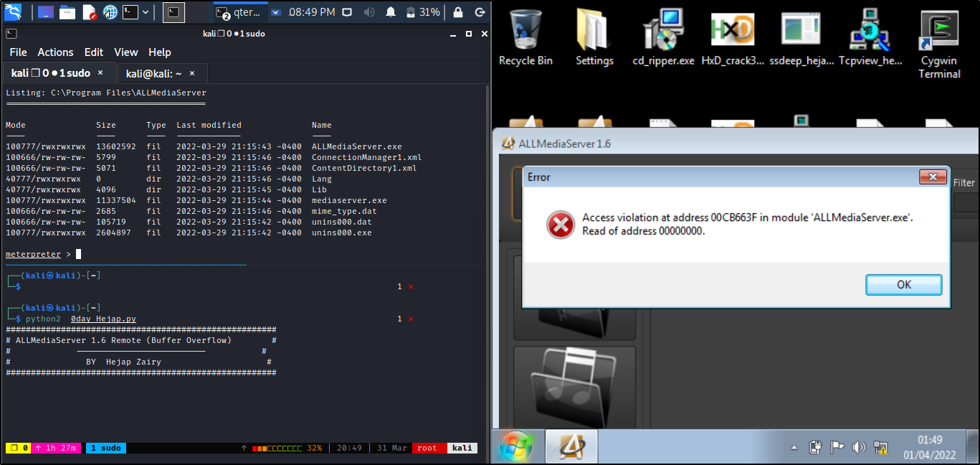Click the muted volume speaker in Kali panel
This screenshot has width=980, height=465.
(x=368, y=12)
